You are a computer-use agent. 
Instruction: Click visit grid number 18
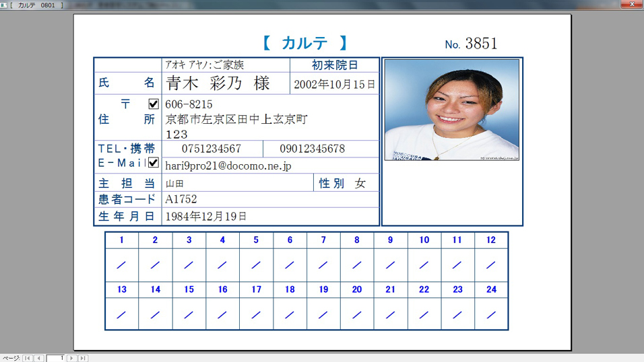pyautogui.click(x=290, y=290)
